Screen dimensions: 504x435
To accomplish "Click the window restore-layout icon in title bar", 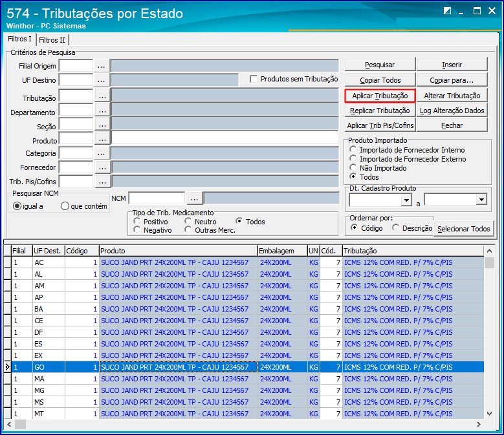I will pyautogui.click(x=447, y=11).
